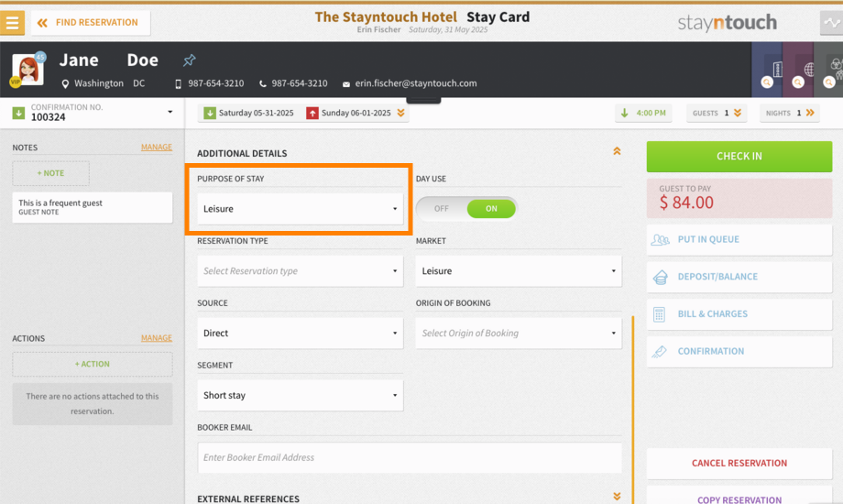
Task: Click departure date Sunday 06-01-2025
Action: coord(349,113)
